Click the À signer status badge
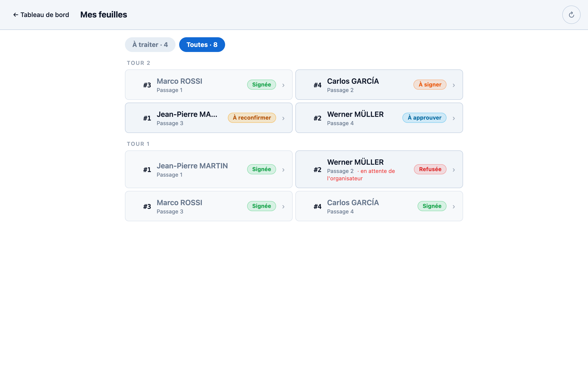Viewport: 588px width, 368px height. 430,84
